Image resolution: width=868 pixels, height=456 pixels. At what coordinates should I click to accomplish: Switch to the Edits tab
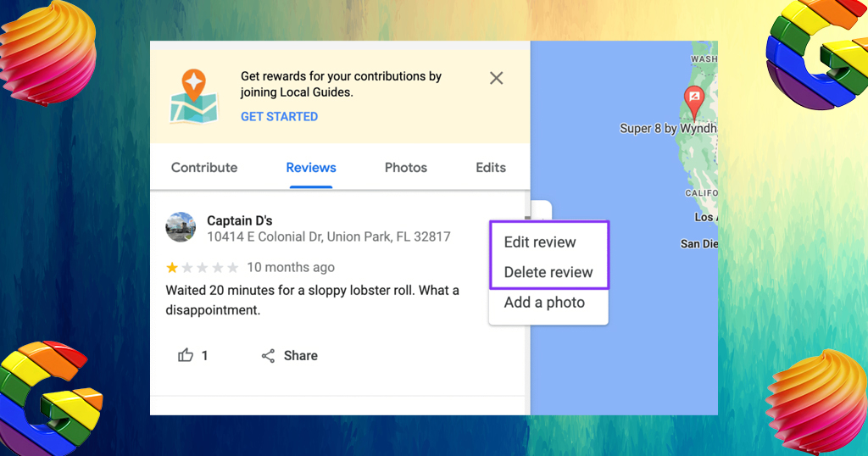pyautogui.click(x=491, y=168)
